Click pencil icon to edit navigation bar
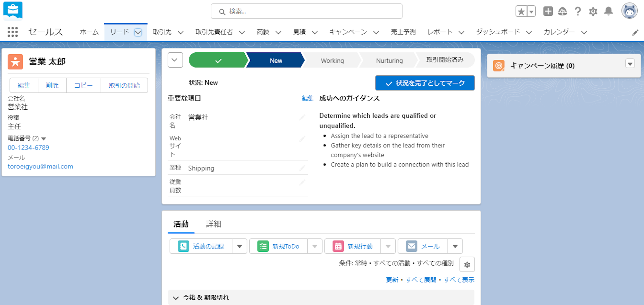Viewport: 644px width, 305px height. [x=635, y=32]
